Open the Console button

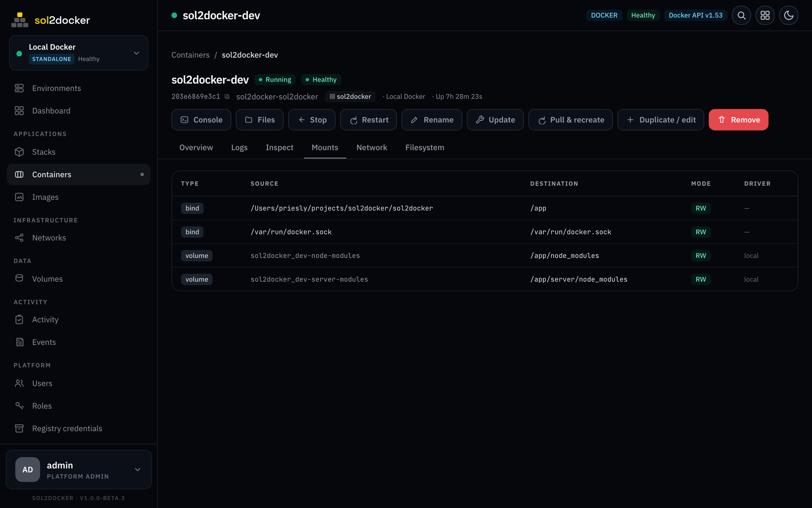(201, 120)
